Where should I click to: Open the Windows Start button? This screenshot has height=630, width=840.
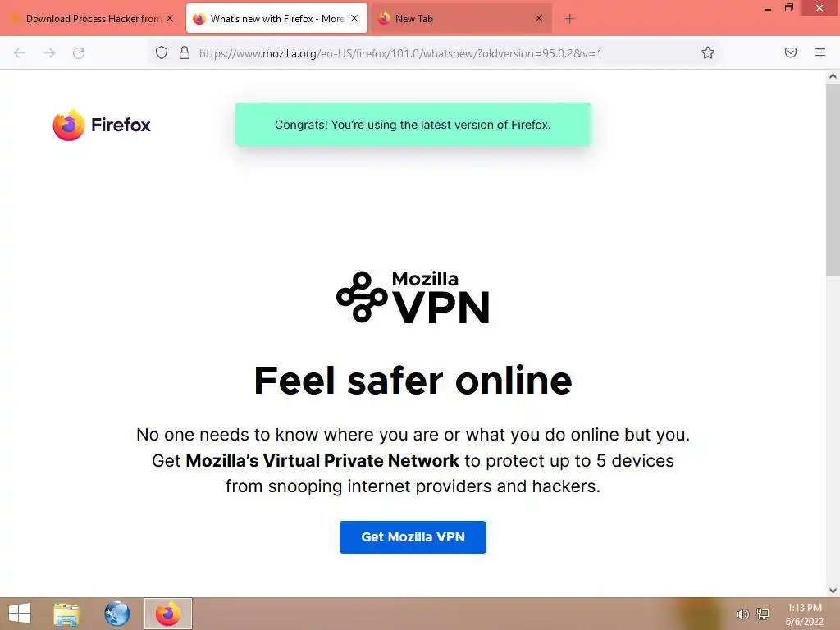coord(20,614)
